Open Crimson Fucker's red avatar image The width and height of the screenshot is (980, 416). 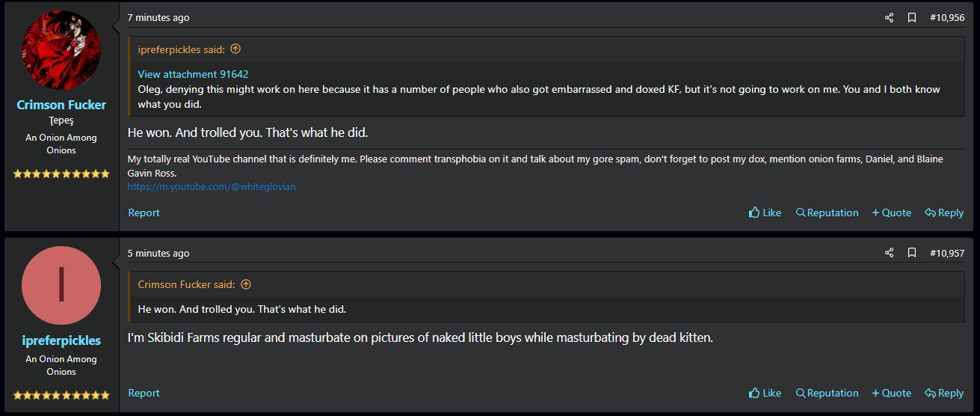coord(61,49)
